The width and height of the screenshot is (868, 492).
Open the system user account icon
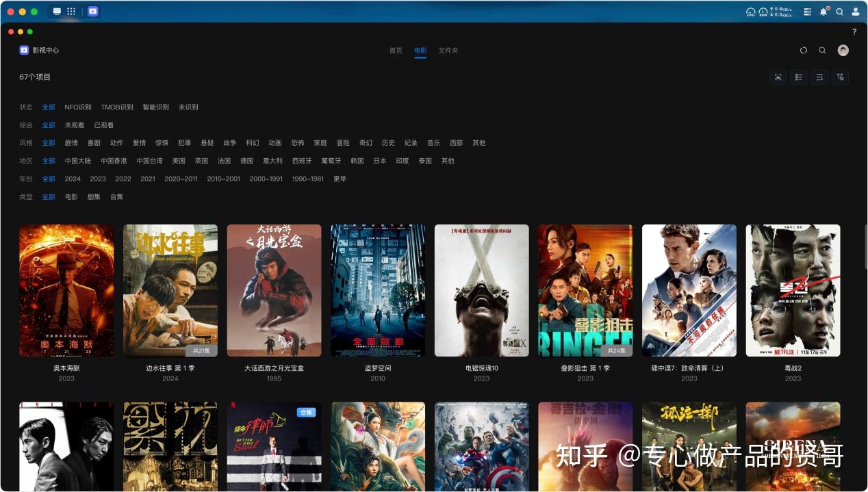tap(855, 12)
